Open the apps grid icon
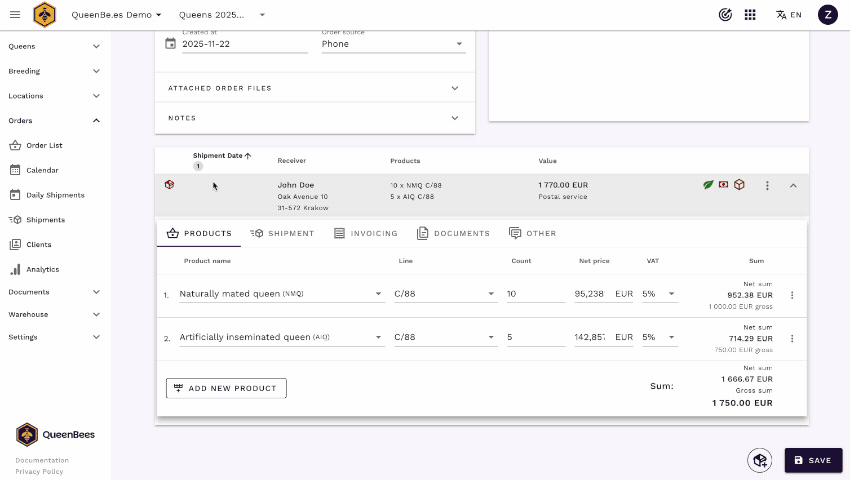Viewport: 850px width, 480px height. click(750, 15)
